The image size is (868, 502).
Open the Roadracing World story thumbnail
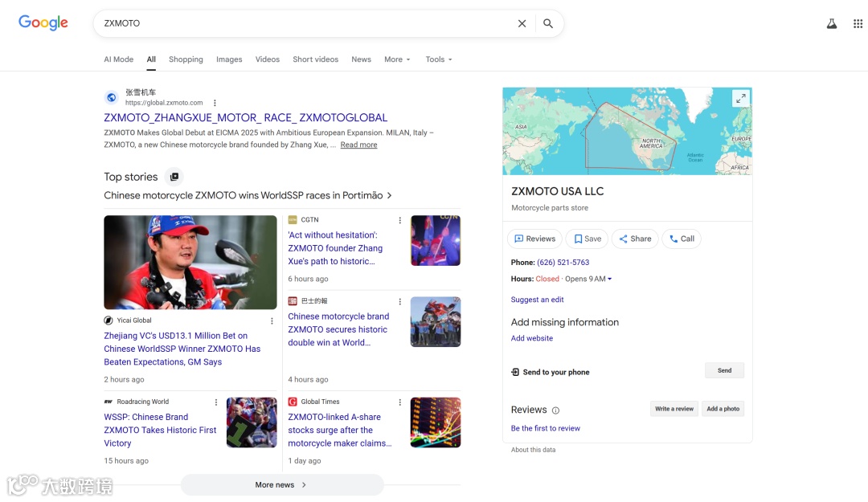click(x=252, y=422)
